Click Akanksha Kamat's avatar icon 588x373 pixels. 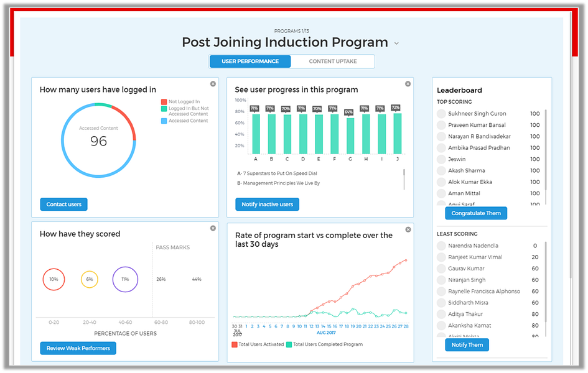tap(441, 326)
